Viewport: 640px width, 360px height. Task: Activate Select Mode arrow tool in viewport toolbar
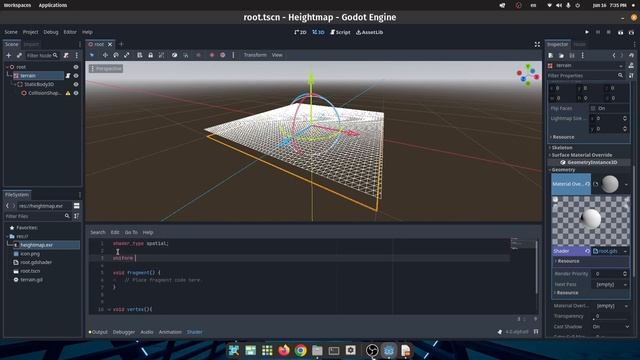click(x=92, y=55)
